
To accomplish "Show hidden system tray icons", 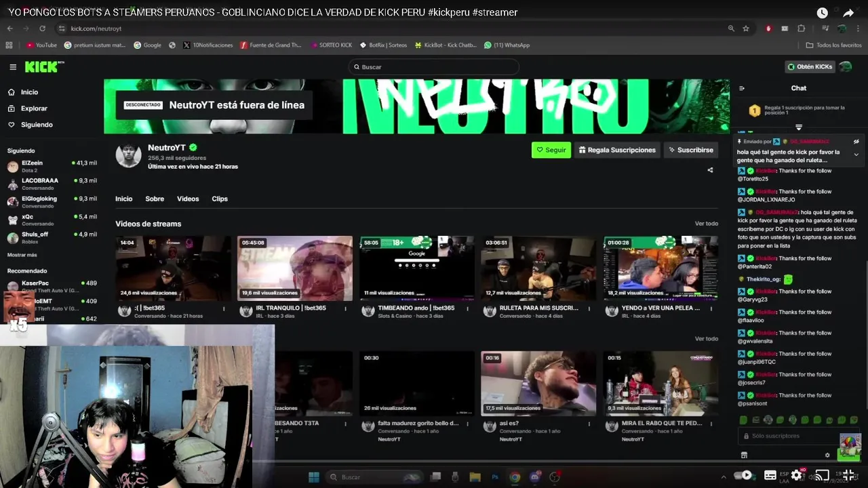I will [724, 476].
